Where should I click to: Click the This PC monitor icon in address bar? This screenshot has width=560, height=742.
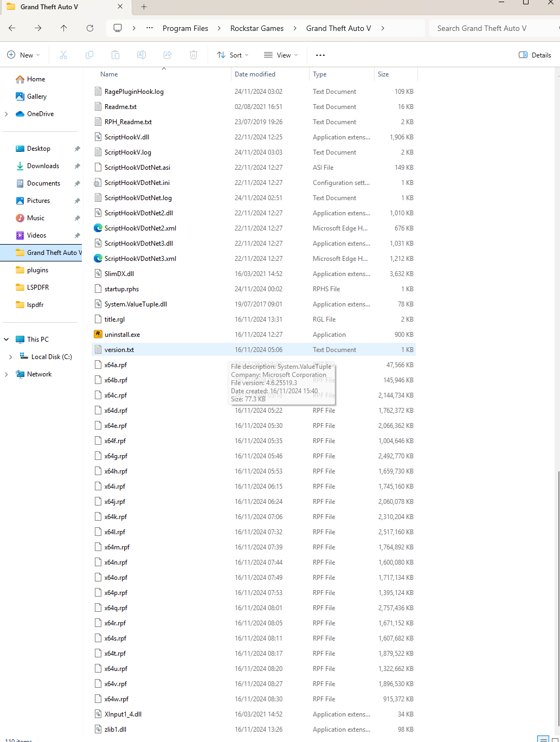(118, 28)
